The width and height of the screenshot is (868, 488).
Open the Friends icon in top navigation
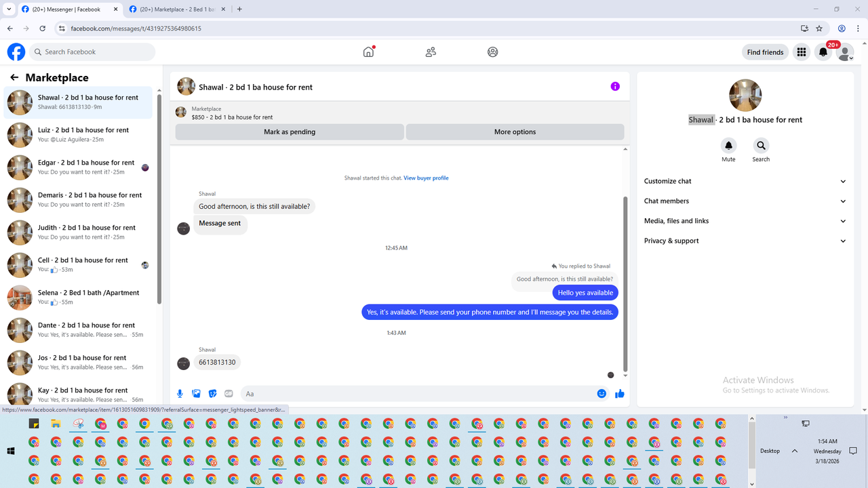[x=431, y=52]
